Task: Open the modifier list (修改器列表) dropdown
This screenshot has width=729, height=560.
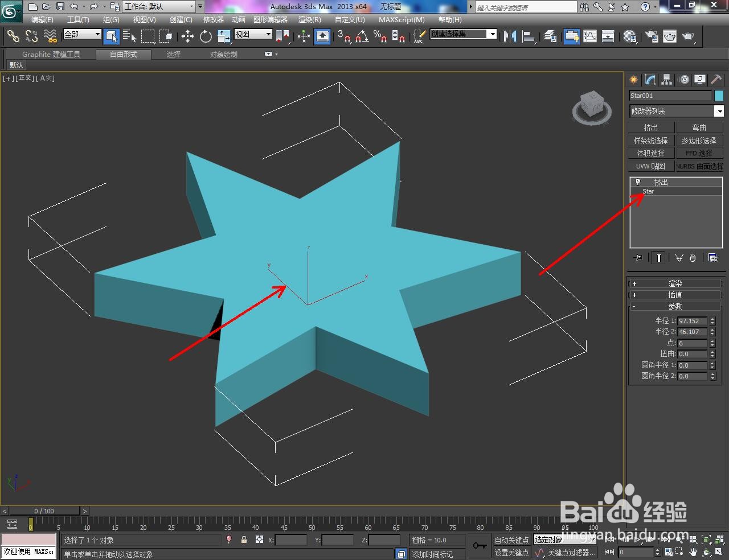Action: (676, 111)
